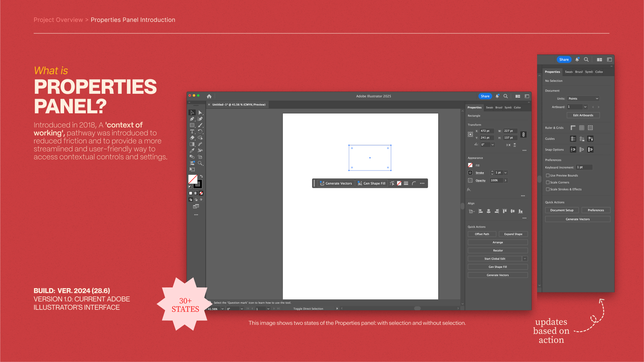The width and height of the screenshot is (644, 362).
Task: Check the Scale Strokes & Effects option
Action: pyautogui.click(x=548, y=189)
